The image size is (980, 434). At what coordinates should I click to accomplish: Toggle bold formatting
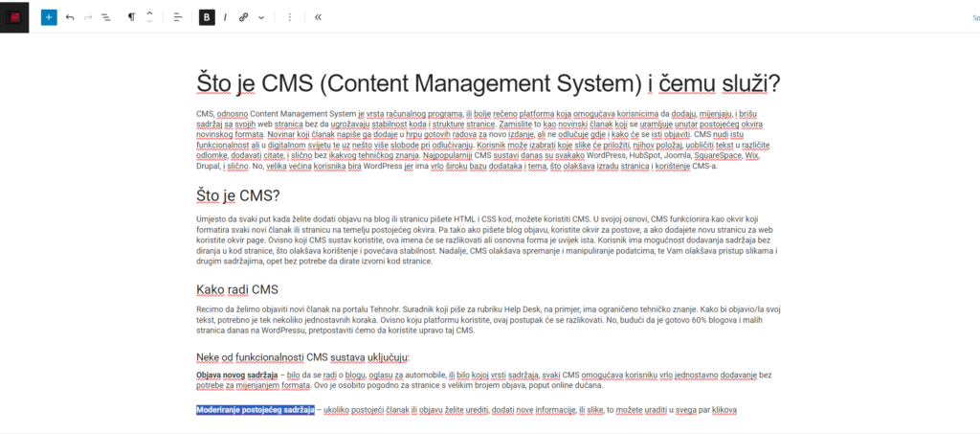[x=207, y=17]
